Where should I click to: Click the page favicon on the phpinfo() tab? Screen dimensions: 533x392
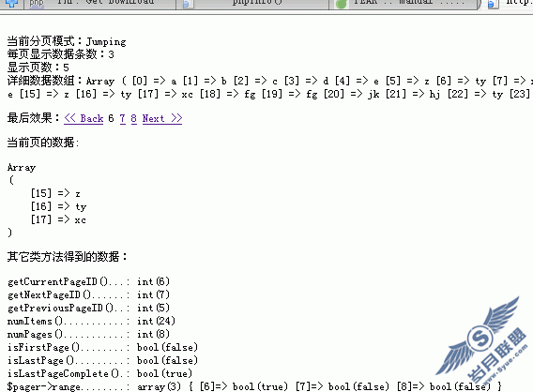point(187,4)
